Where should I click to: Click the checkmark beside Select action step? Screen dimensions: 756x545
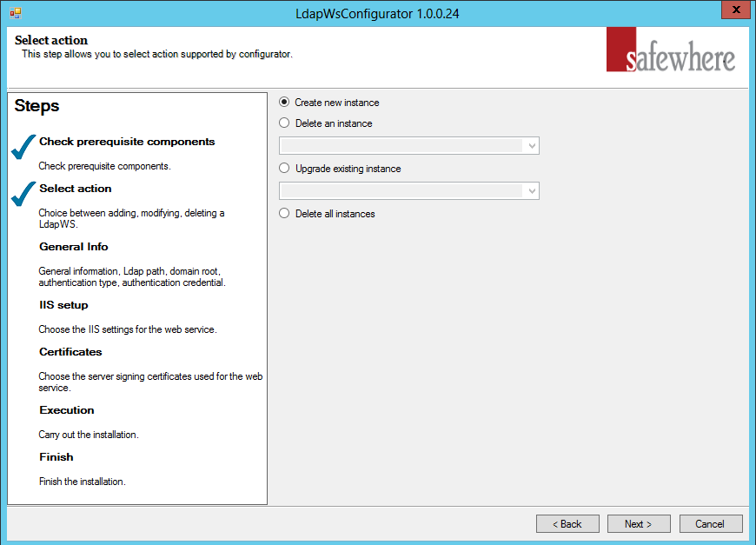(x=21, y=194)
